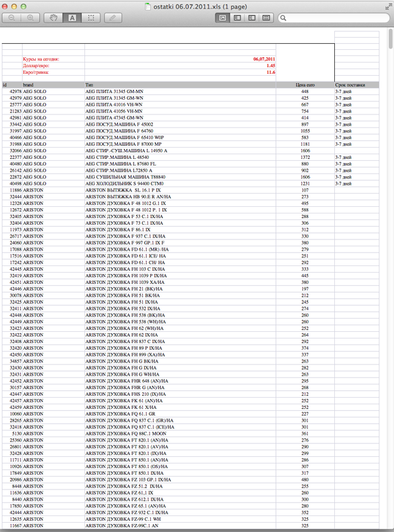Click the Цена euro column header
394x532 pixels.
305,85
